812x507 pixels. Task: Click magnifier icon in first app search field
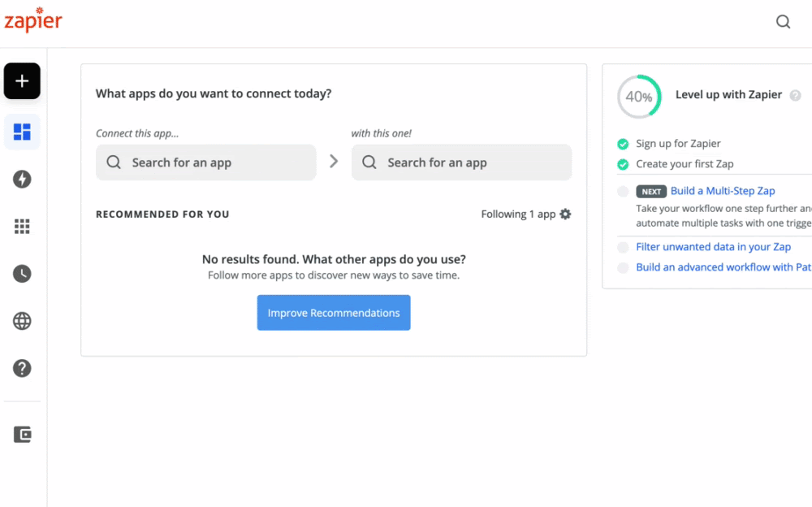[114, 162]
